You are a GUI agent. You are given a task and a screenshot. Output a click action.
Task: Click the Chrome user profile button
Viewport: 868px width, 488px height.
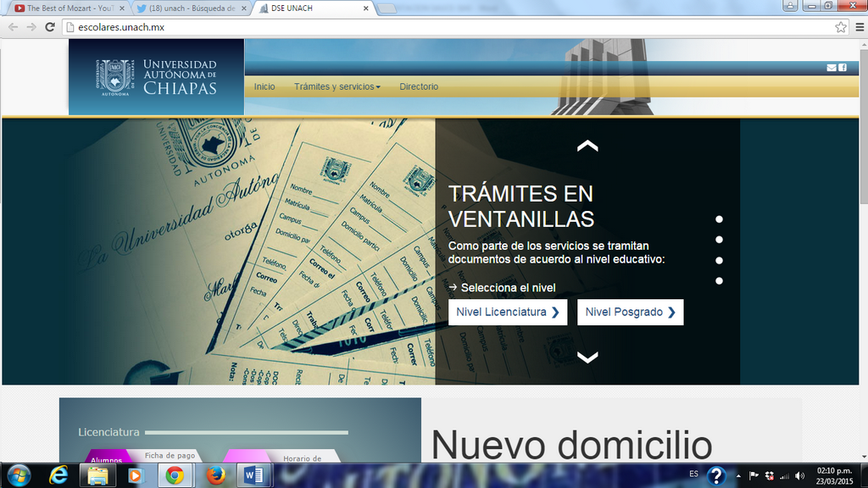[x=790, y=6]
